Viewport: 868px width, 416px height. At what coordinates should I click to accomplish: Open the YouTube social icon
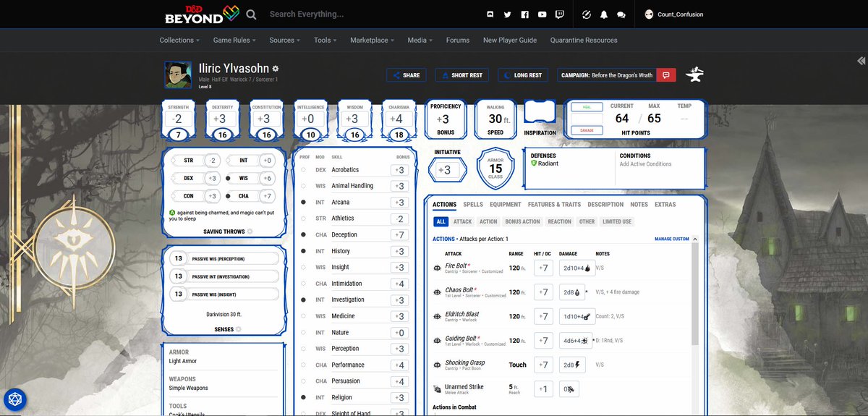pyautogui.click(x=542, y=14)
